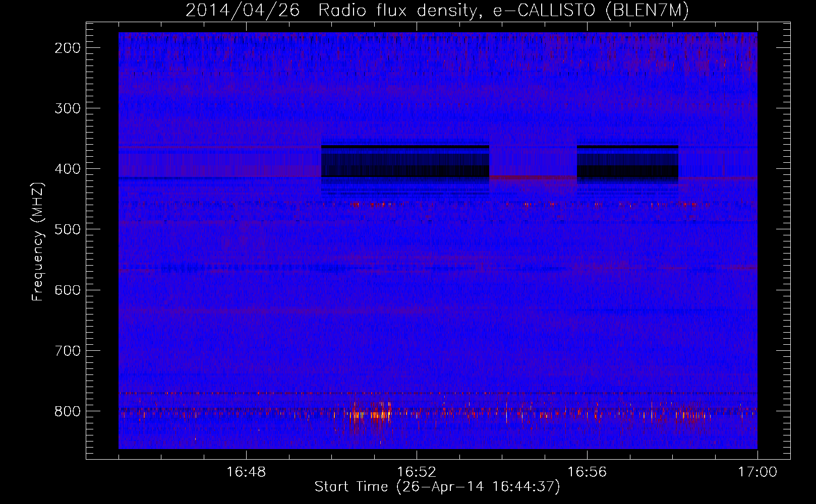Select the 600 frequency tick label

click(68, 290)
